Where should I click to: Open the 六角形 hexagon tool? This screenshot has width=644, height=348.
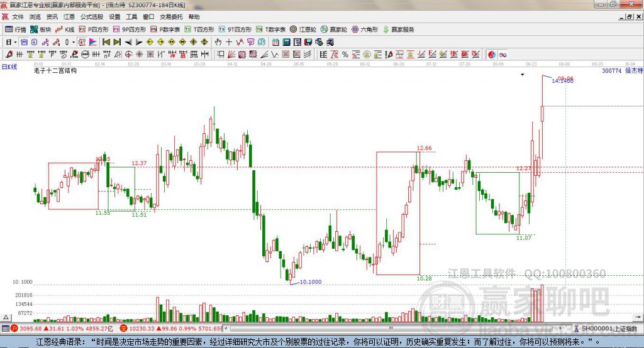(x=365, y=30)
